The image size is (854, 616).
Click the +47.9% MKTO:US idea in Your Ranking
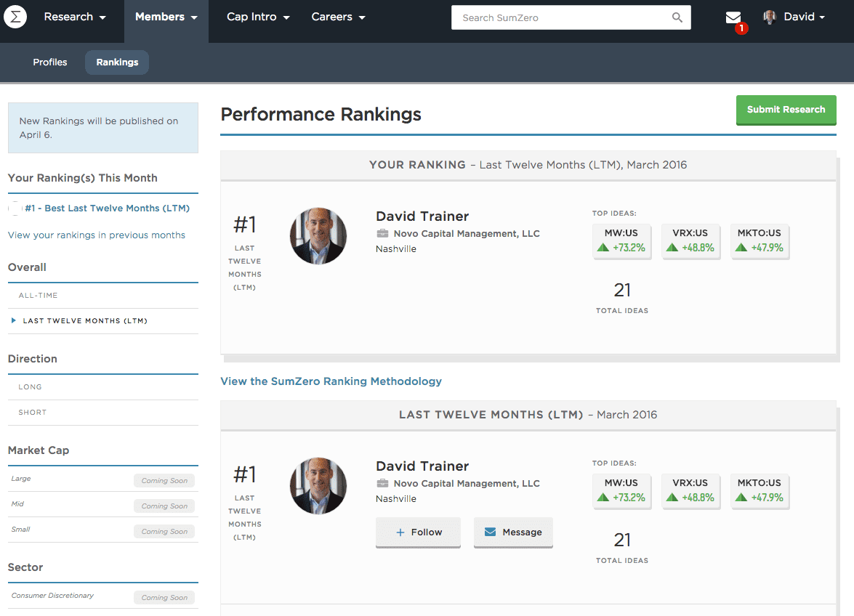[760, 241]
